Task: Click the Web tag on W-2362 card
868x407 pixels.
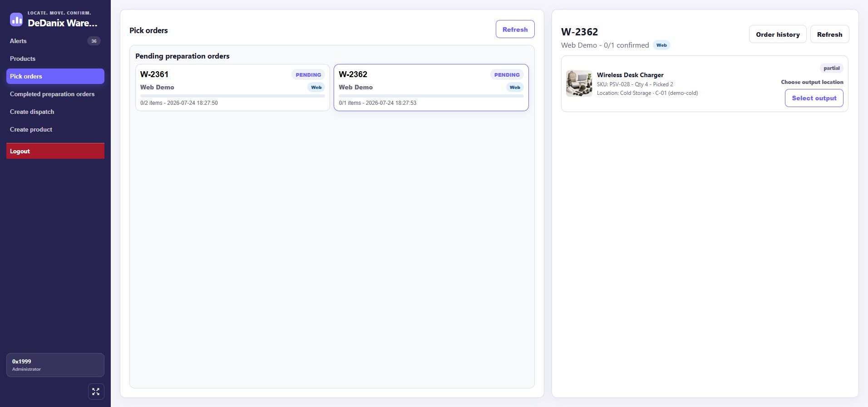Action: [x=515, y=87]
